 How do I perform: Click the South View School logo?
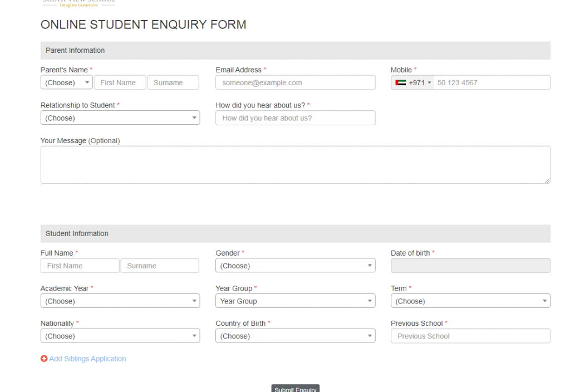pyautogui.click(x=78, y=3)
